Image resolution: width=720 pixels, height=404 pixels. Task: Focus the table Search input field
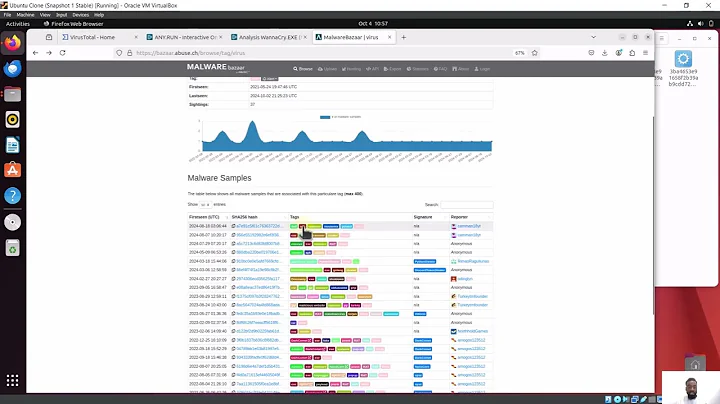pyautogui.click(x=467, y=205)
